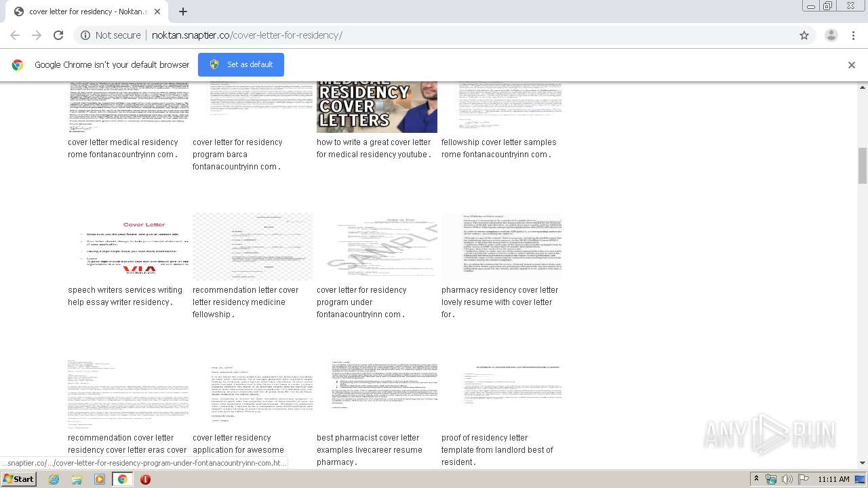This screenshot has height=488, width=868.
Task: Open fellowship cover letter samples rome link
Action: tap(499, 148)
